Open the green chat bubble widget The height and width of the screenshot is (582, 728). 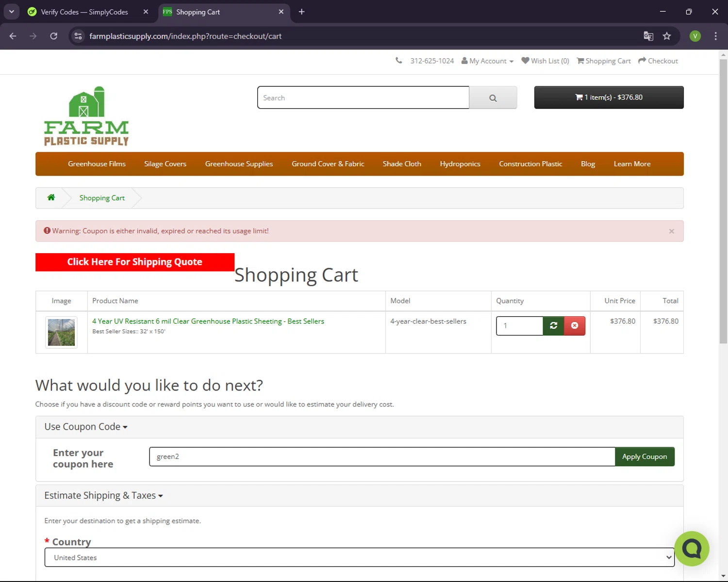(x=692, y=549)
